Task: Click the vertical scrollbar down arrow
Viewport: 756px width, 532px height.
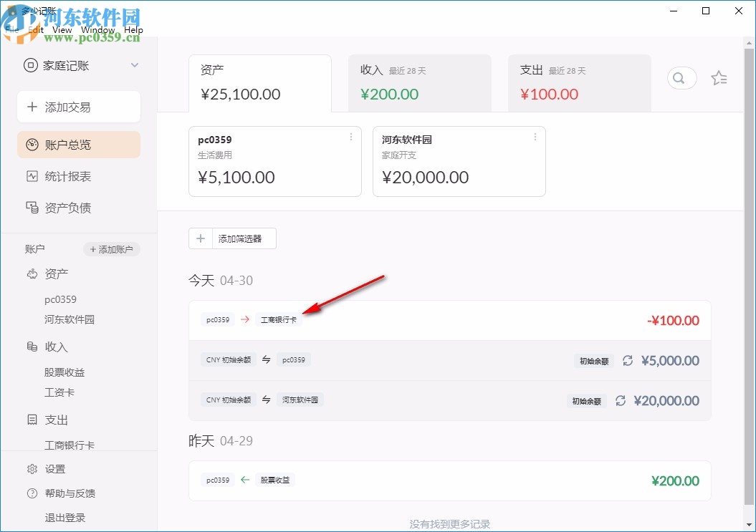Action: tap(750, 525)
